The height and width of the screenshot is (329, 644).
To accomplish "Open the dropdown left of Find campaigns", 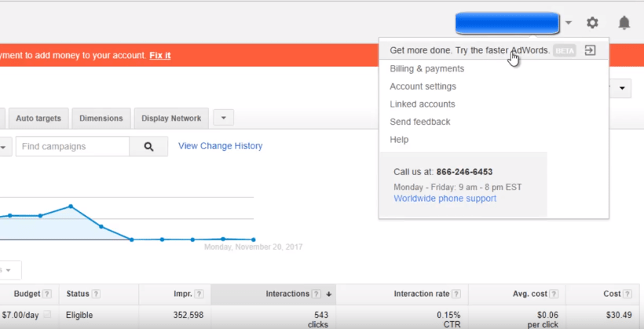I will coord(4,147).
